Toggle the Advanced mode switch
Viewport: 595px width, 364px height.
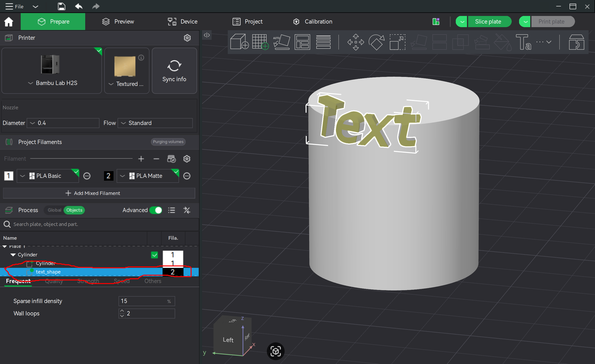[156, 210]
